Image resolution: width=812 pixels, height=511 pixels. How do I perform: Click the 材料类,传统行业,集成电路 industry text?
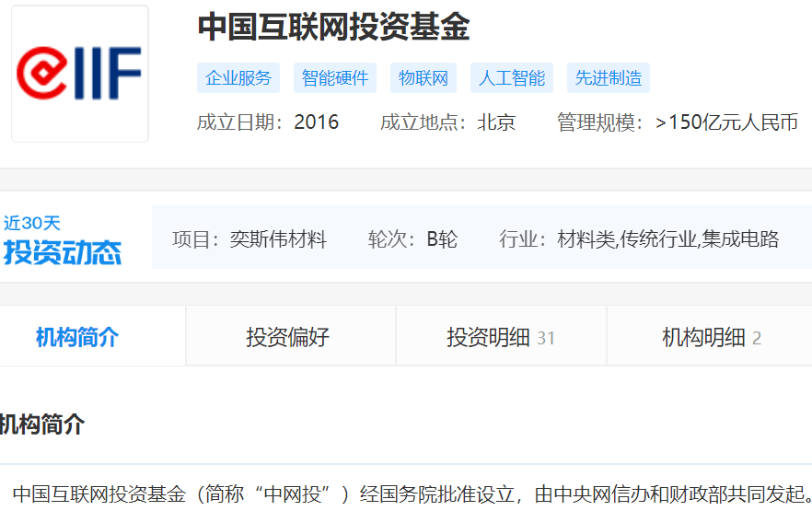click(668, 239)
